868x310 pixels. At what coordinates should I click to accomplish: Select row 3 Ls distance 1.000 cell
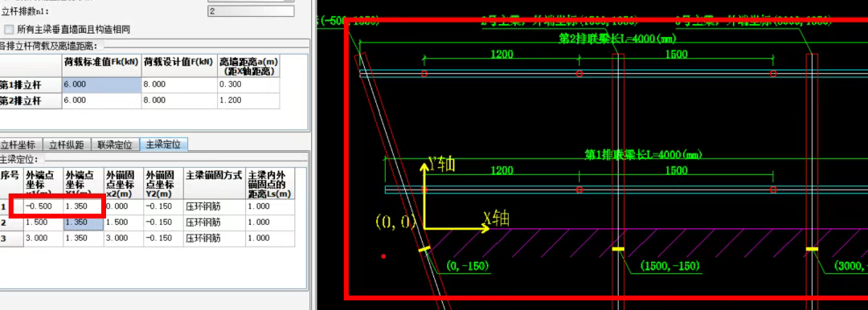coord(269,238)
